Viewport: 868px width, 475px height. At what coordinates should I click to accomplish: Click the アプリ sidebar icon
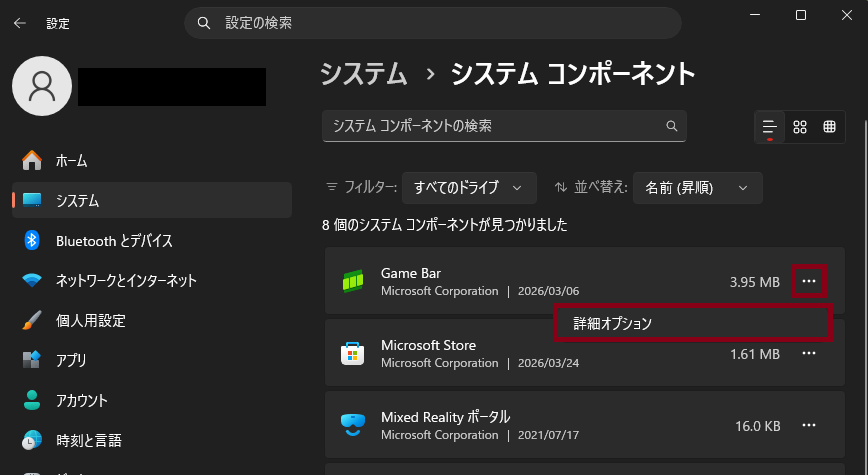[x=32, y=360]
